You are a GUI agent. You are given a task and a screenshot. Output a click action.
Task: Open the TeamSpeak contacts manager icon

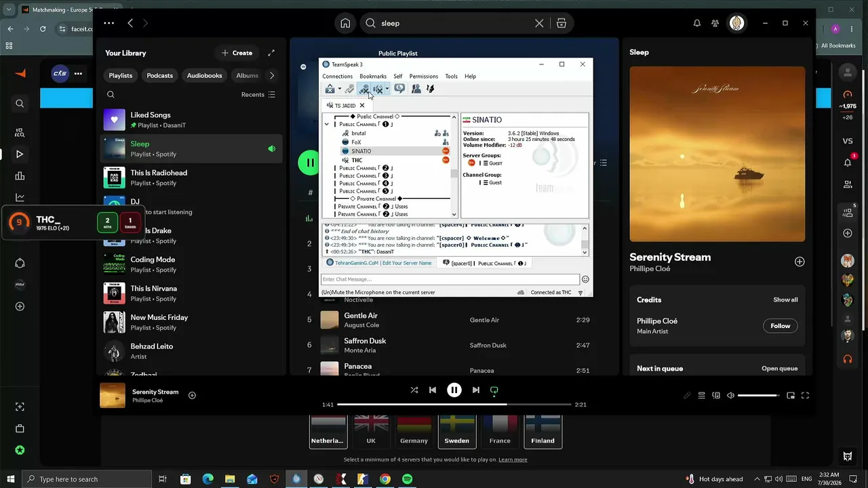416,89
